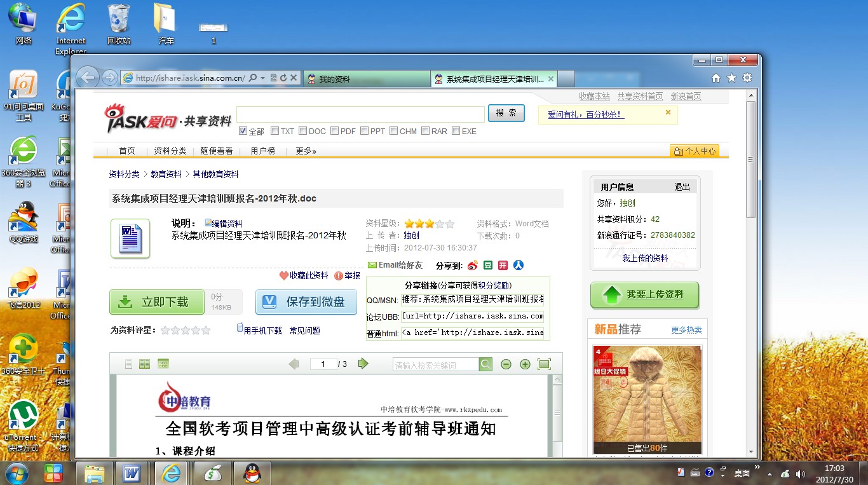Open the 更多 navigation menu
The width and height of the screenshot is (868, 485).
tap(304, 151)
